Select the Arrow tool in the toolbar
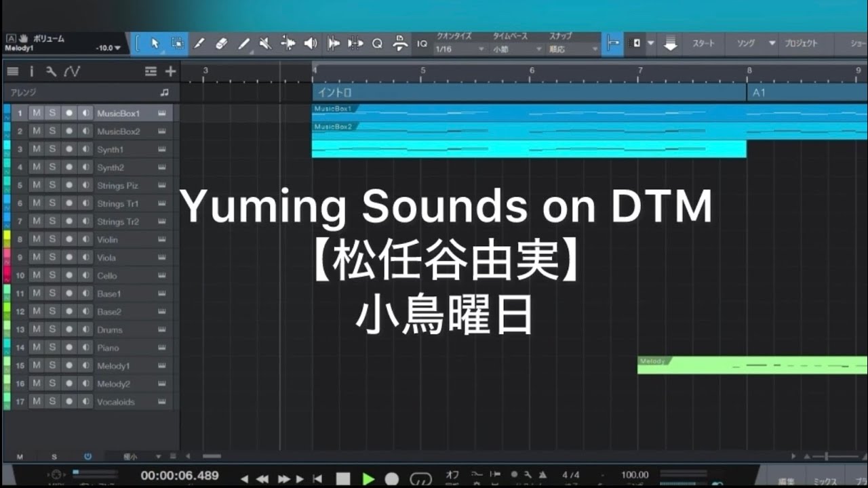 [155, 43]
